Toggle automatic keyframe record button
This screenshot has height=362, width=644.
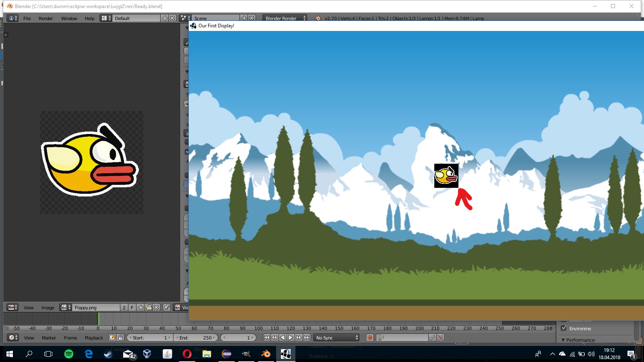370,337
